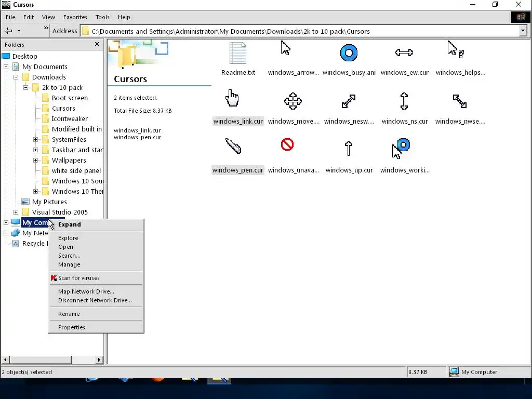Image resolution: width=532 pixels, height=399 pixels.
Task: Click the My Pictures folder icon in tree
Action: [x=25, y=202]
